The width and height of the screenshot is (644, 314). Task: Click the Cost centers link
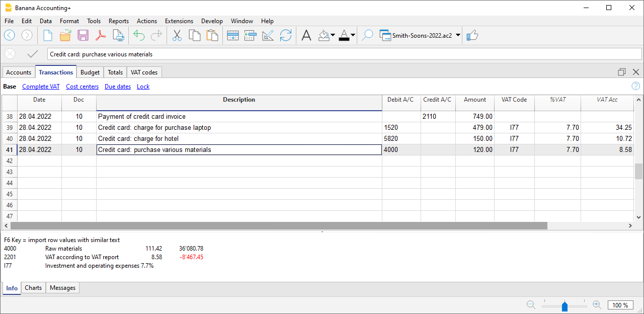click(x=82, y=86)
